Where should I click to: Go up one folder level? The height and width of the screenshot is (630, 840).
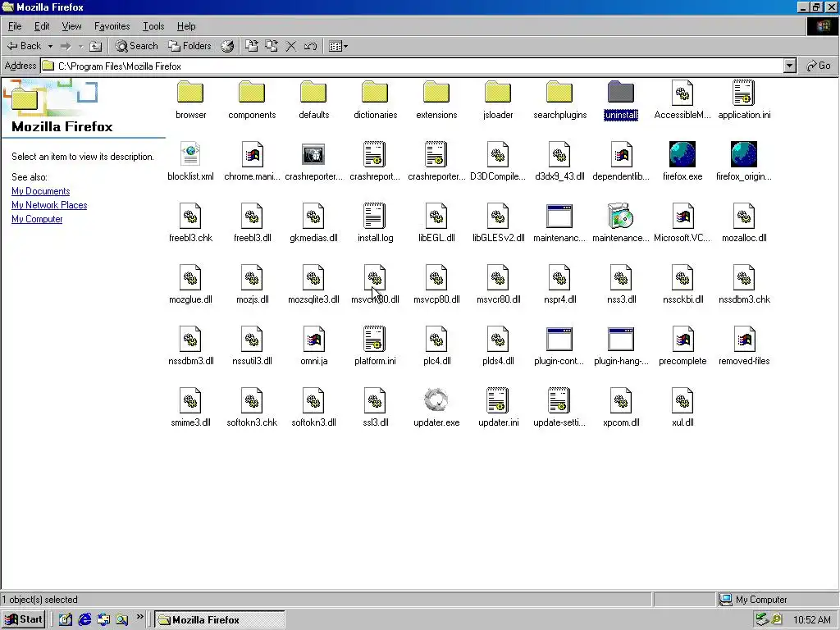95,46
